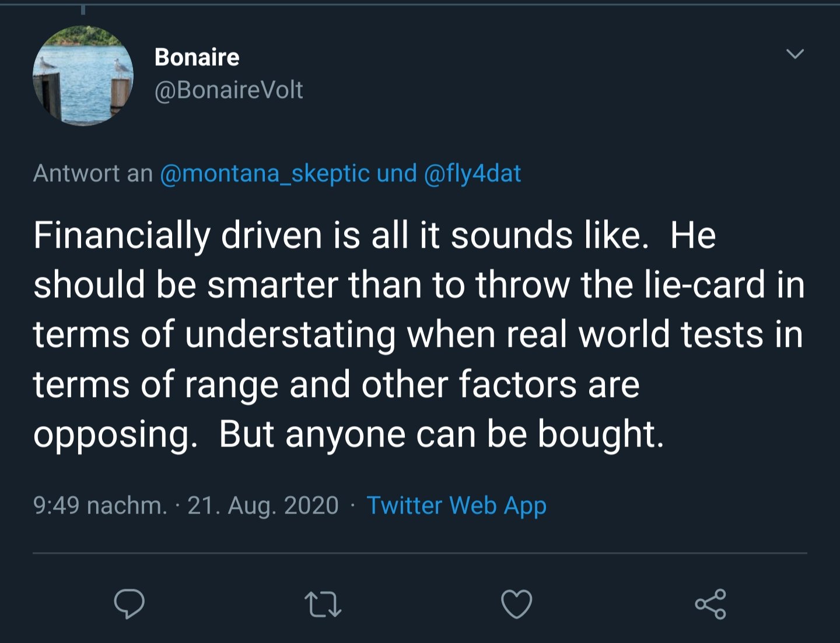Click the sentence 'But anyone can be bought.'
840x643 pixels.
pyautogui.click(x=442, y=435)
